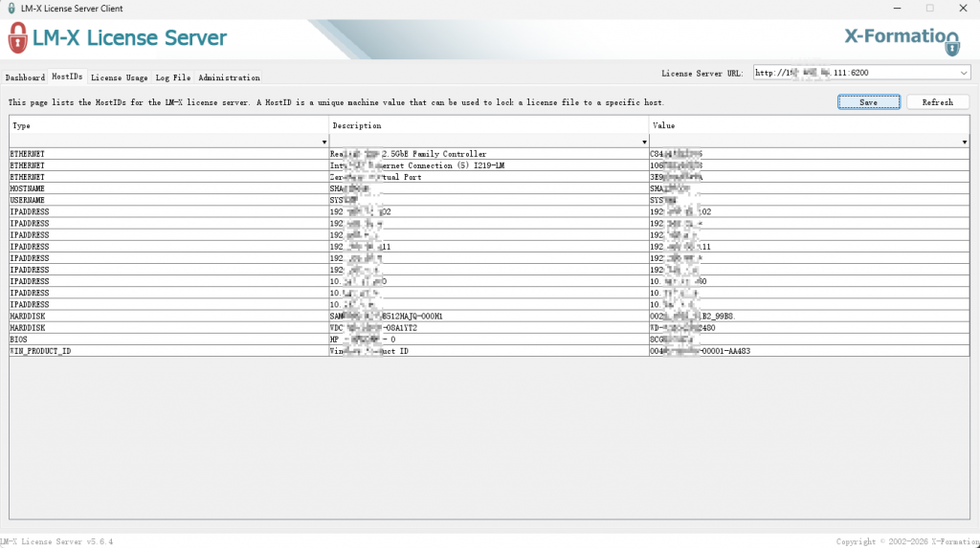This screenshot has width=980, height=548.
Task: Switch to the License Usage tab
Action: [119, 77]
